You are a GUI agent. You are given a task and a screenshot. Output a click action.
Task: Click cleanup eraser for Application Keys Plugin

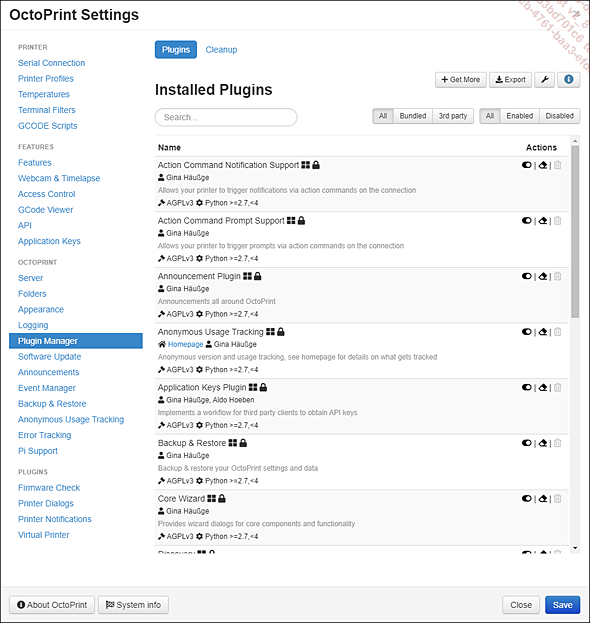[x=543, y=387]
